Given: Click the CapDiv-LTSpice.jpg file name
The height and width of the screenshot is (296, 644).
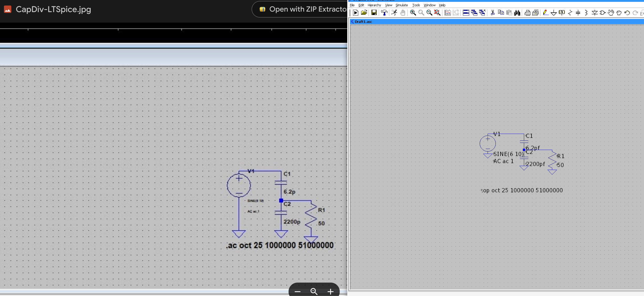Looking at the screenshot, I should 53,9.
